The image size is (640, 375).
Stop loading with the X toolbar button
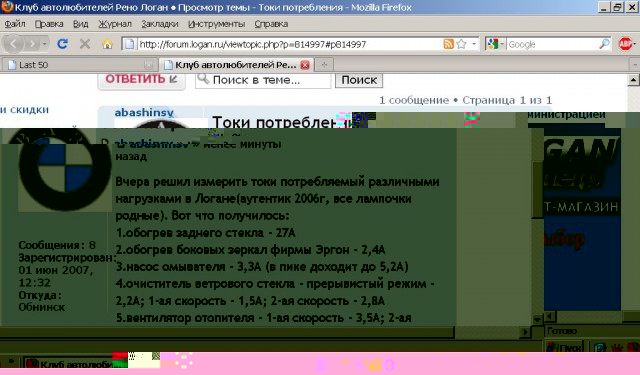[x=85, y=44]
